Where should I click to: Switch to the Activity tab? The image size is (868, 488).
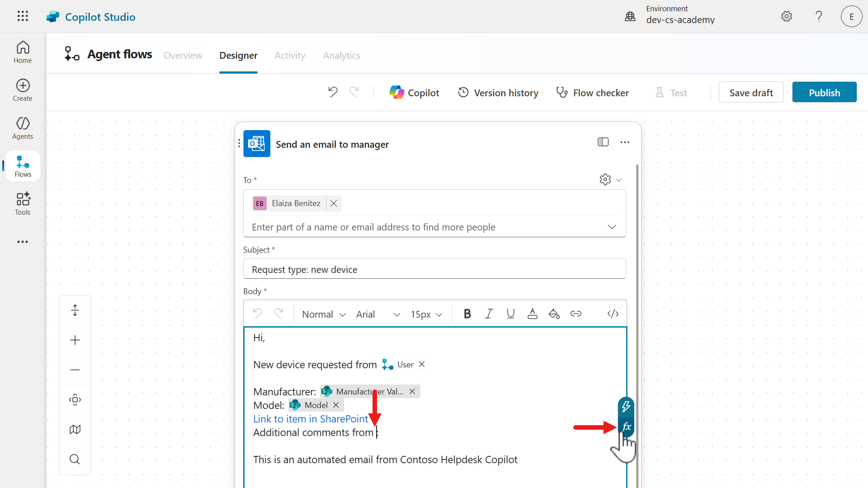coord(290,56)
